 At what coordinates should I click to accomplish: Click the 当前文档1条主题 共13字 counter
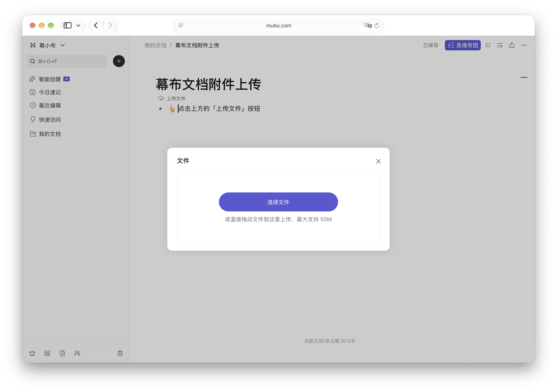pos(330,341)
